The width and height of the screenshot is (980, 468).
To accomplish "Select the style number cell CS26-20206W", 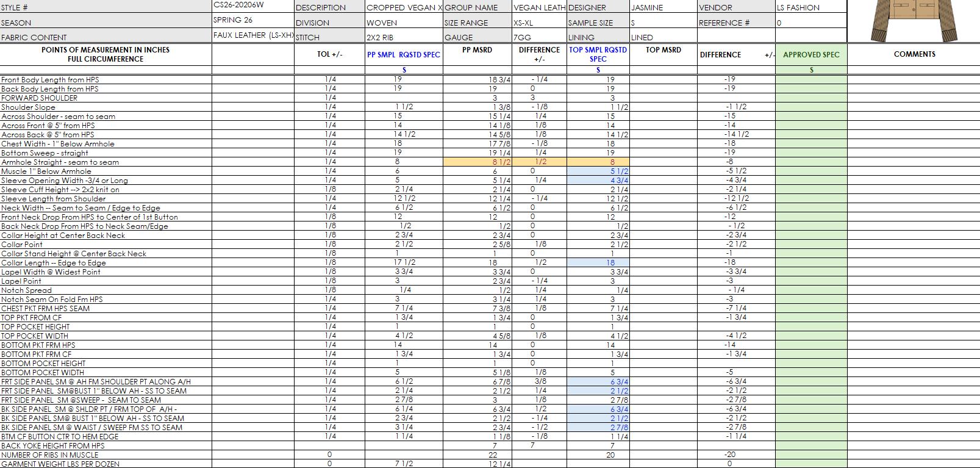I will (253, 5).
